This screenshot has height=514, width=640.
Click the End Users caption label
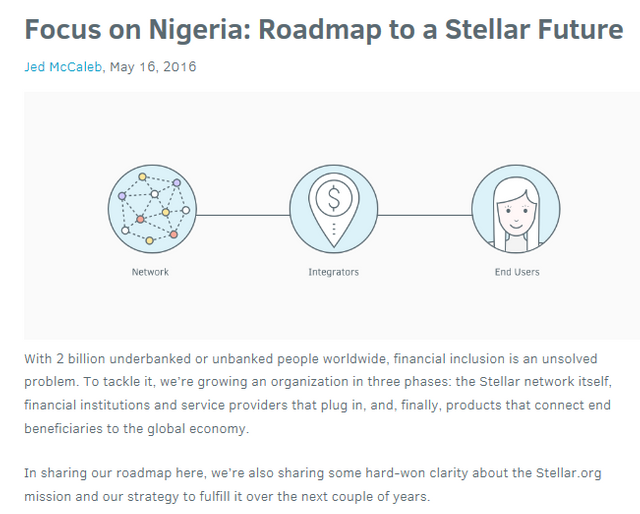pyautogui.click(x=517, y=272)
